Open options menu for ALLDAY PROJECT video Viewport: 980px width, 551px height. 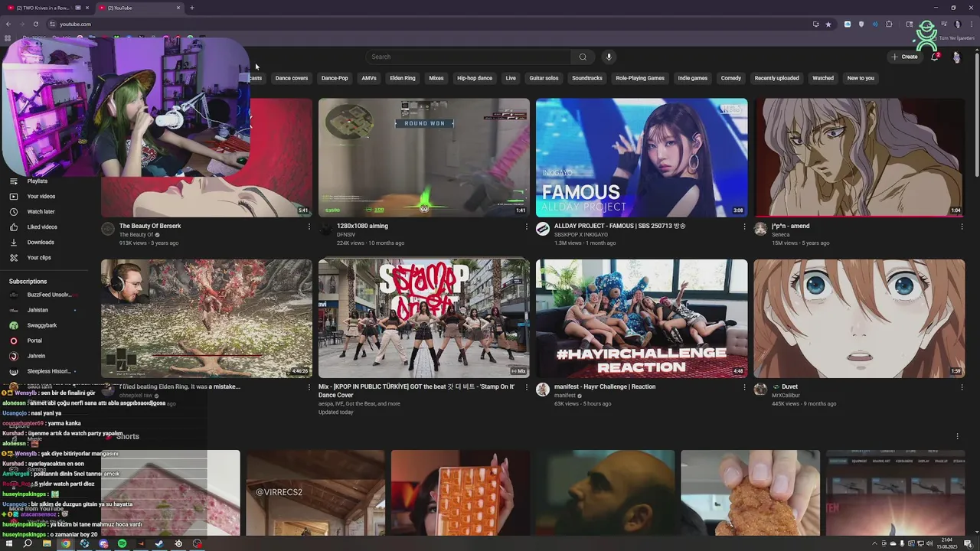coord(744,227)
